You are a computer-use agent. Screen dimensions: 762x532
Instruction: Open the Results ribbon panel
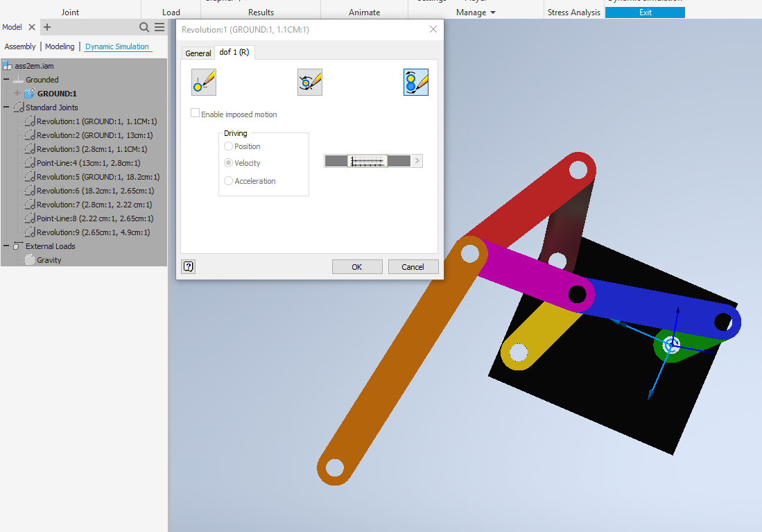coord(261,12)
